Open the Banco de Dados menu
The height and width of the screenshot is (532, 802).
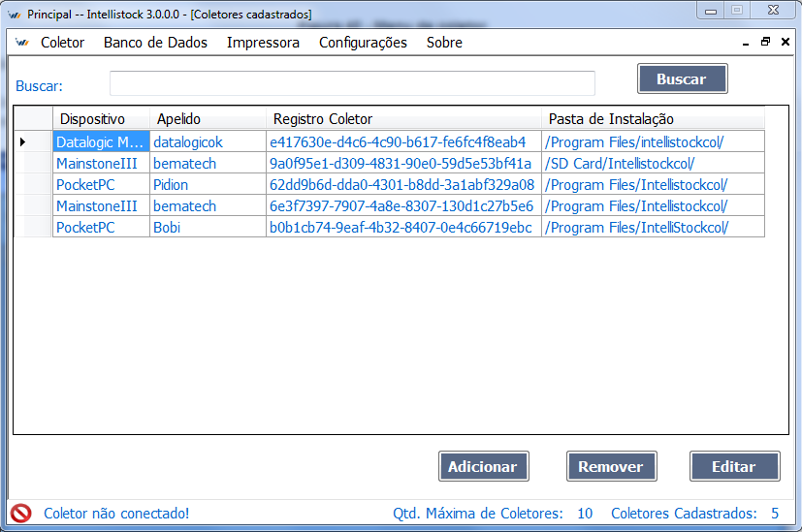pyautogui.click(x=155, y=43)
